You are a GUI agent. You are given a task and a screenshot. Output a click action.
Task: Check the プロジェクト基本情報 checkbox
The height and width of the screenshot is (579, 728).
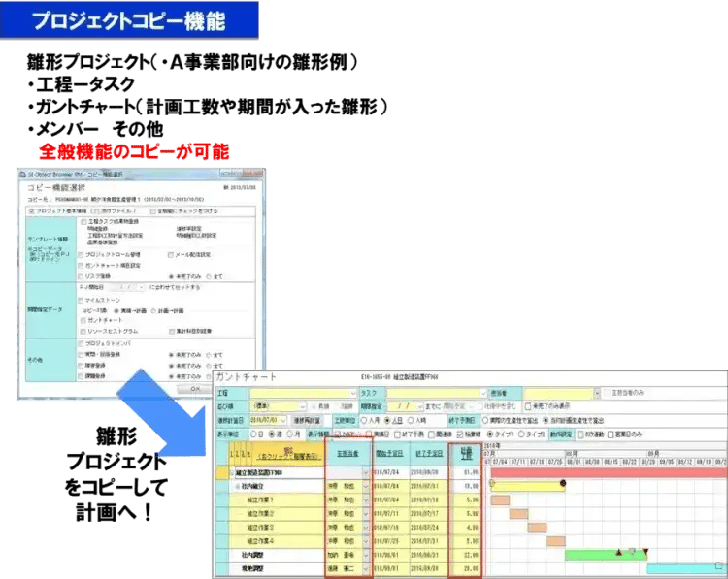pos(31,209)
